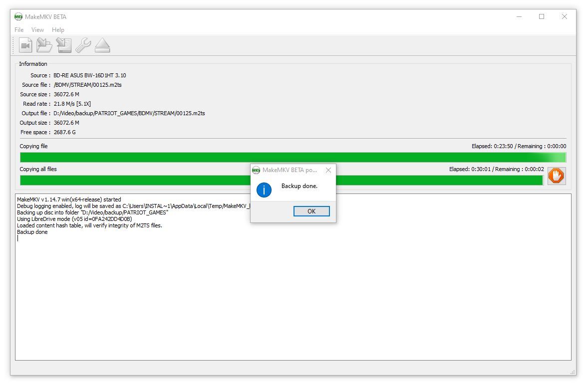Click 'Elapsed: 0:30:01 / Remaining : 0:00:02' text
Viewport: 588px width, 385px height.
point(497,169)
